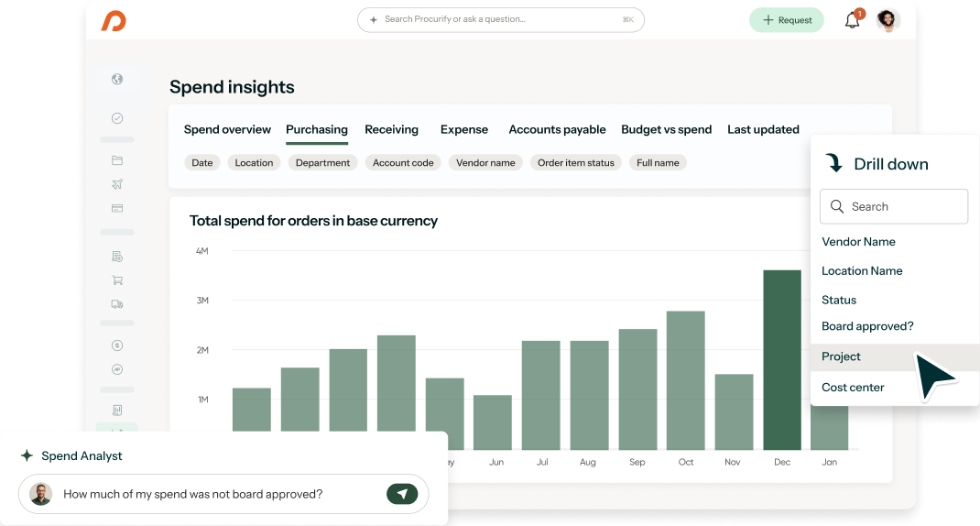Open the AP circle sidebar icon

(117, 369)
